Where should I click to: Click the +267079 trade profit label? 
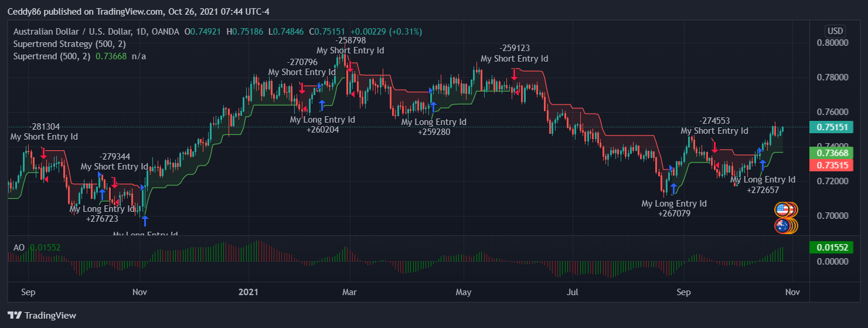(674, 214)
